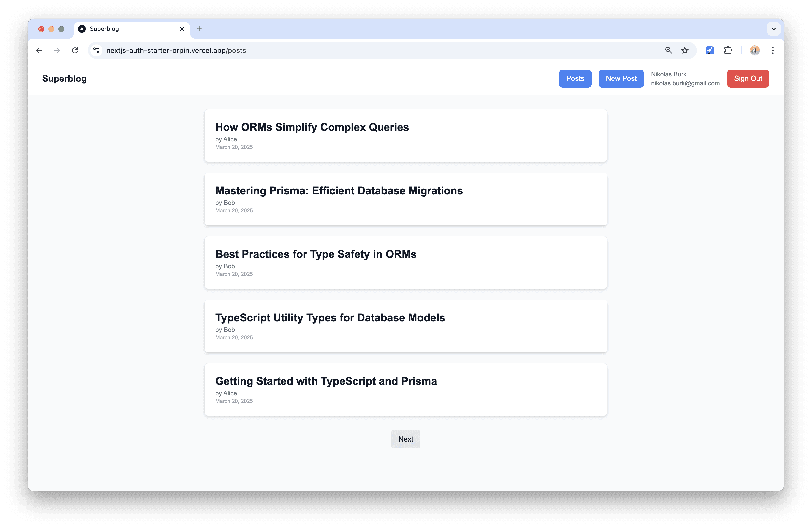The height and width of the screenshot is (528, 812).
Task: Bookmark this page with the star
Action: click(x=685, y=50)
